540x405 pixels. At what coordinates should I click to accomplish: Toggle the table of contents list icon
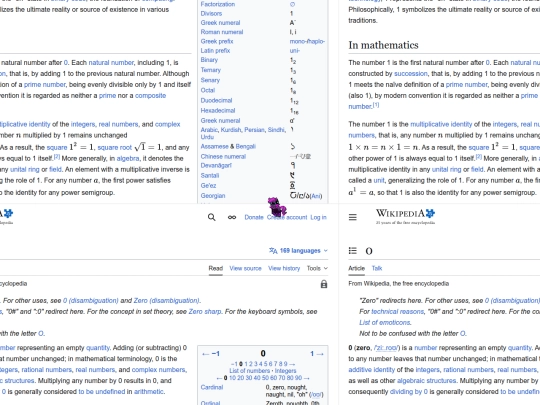coord(353,251)
